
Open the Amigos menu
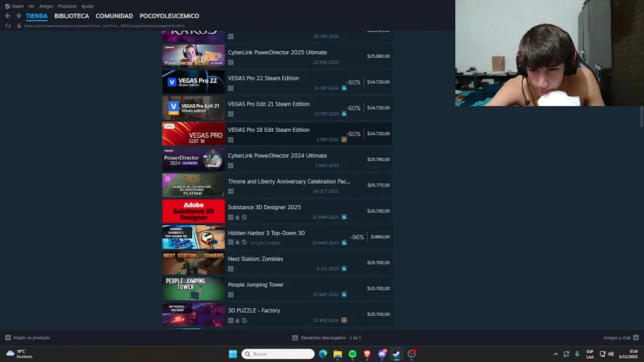46,6
